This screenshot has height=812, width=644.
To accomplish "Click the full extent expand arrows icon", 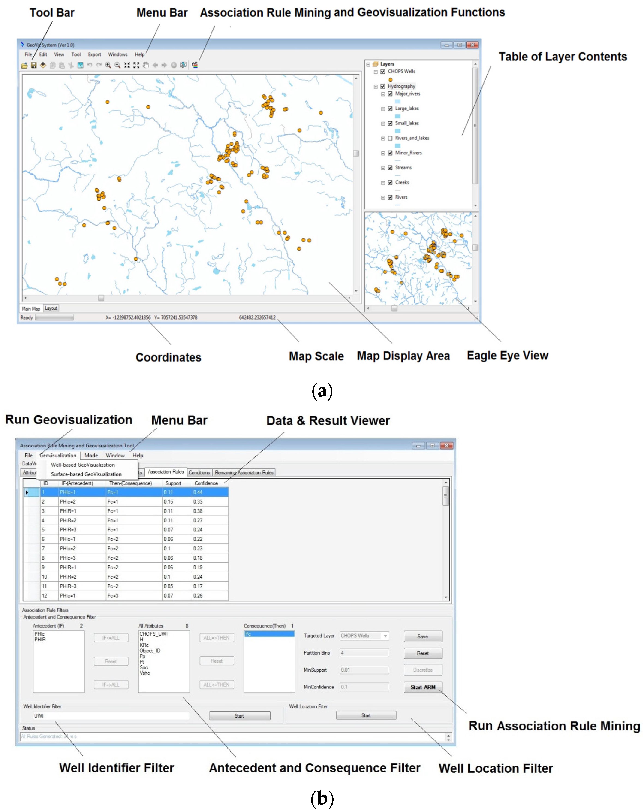I will coord(136,65).
